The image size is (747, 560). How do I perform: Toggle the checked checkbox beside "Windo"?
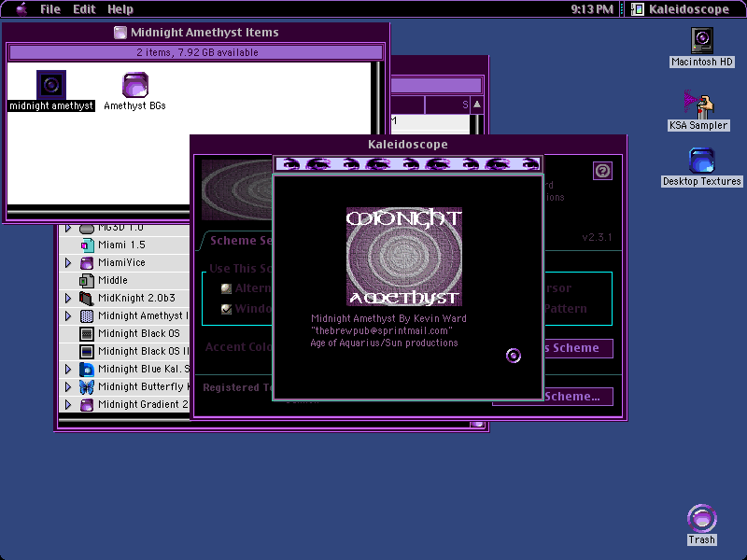[226, 309]
